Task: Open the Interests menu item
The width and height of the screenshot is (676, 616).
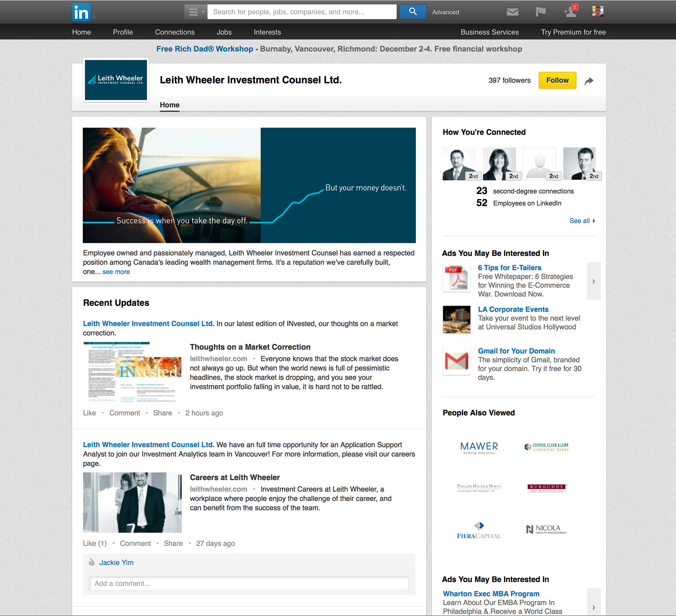Action: click(267, 32)
